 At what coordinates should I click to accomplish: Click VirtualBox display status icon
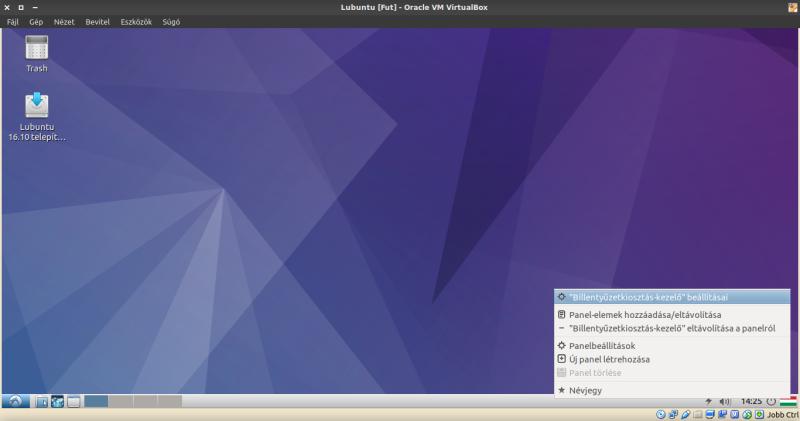tap(710, 414)
